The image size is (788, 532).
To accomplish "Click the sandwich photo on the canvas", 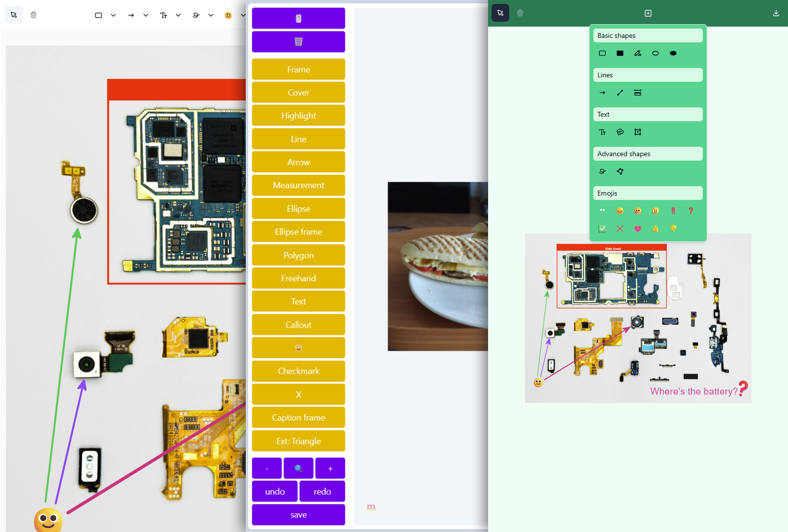I will click(x=437, y=266).
